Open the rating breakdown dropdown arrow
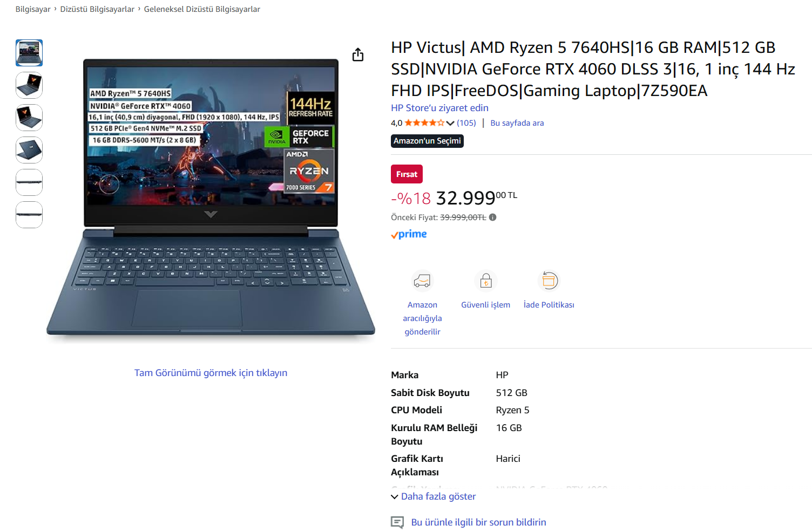The height and width of the screenshot is (532, 812). coord(450,123)
